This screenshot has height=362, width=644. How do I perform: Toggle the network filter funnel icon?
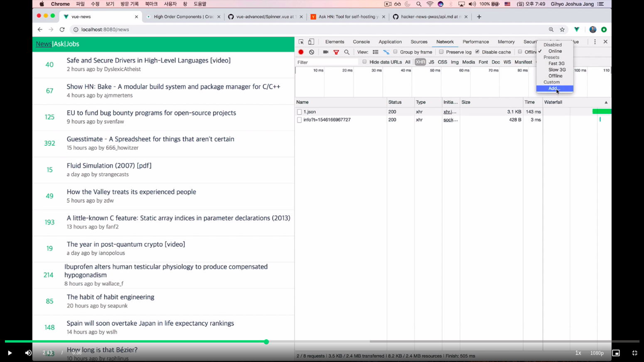pyautogui.click(x=336, y=52)
